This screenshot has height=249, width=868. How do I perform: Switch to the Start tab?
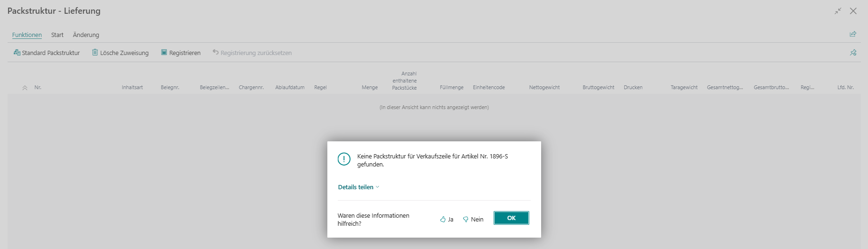click(57, 35)
